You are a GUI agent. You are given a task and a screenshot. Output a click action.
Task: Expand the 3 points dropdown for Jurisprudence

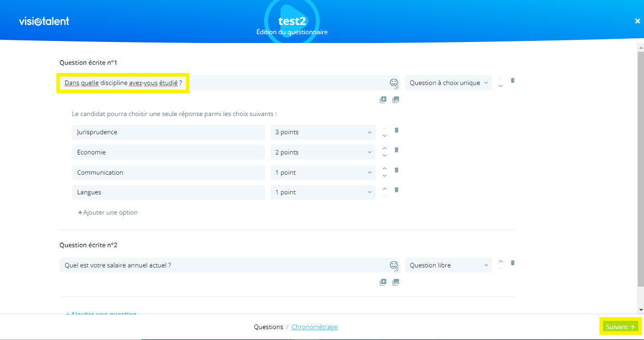[323, 132]
